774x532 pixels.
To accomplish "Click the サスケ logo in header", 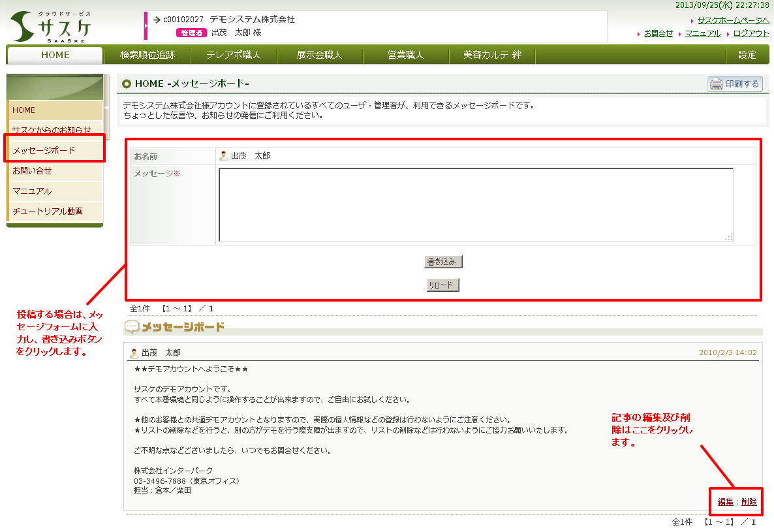I will pos(51,26).
